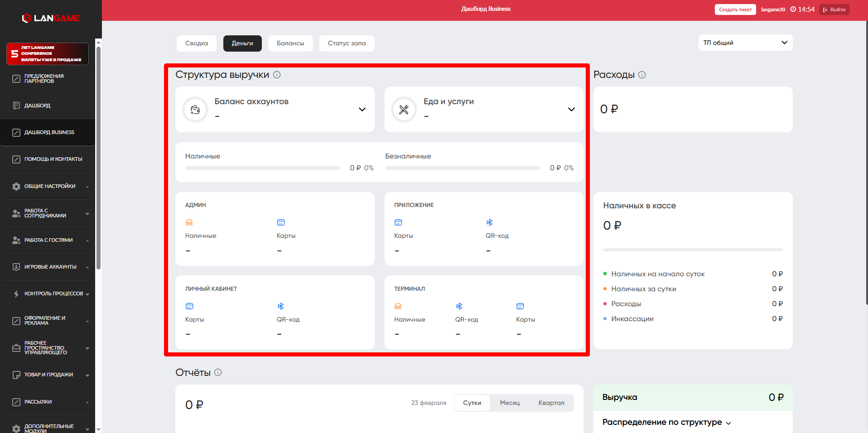This screenshot has width=868, height=433.
Task: Click the QR-код icon in Приложение card
Action: (x=489, y=222)
